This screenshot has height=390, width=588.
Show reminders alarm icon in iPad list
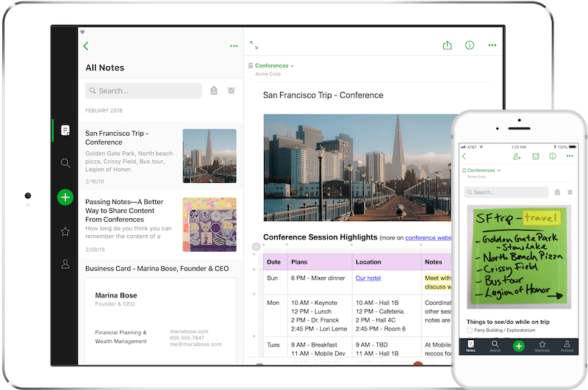(232, 90)
